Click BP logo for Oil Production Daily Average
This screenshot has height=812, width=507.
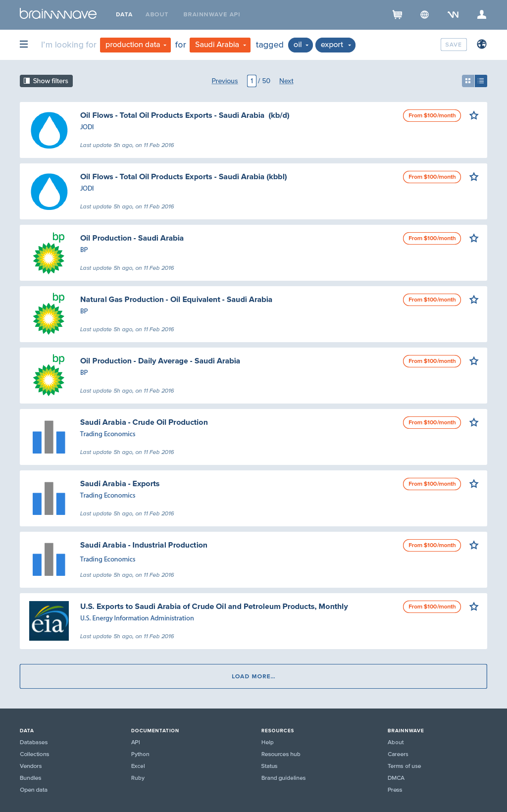point(49,375)
